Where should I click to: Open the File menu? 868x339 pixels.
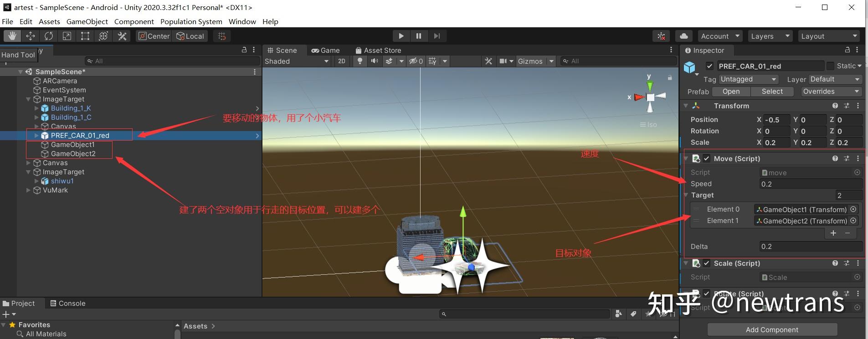[8, 21]
